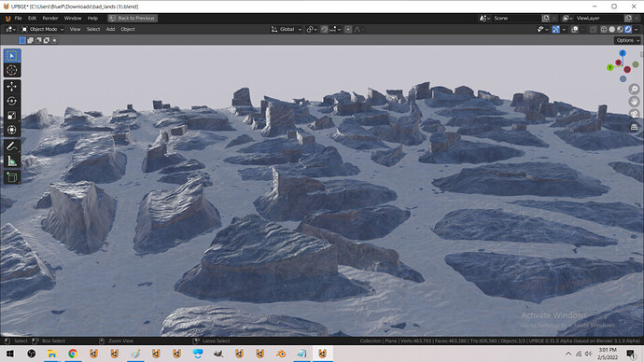The image size is (644, 362).
Task: Toggle show gizmos button
Action: [x=555, y=29]
